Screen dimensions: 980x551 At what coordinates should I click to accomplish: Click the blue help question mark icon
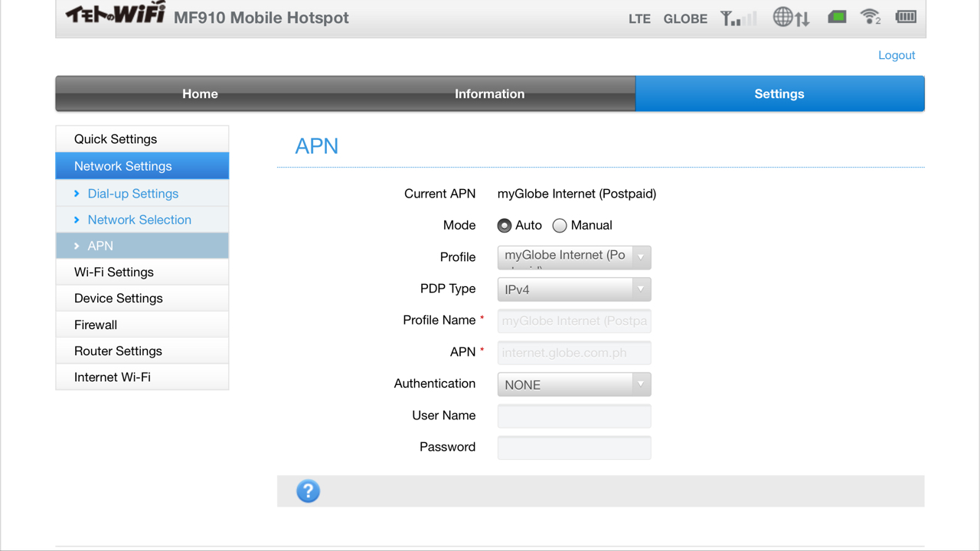point(308,491)
